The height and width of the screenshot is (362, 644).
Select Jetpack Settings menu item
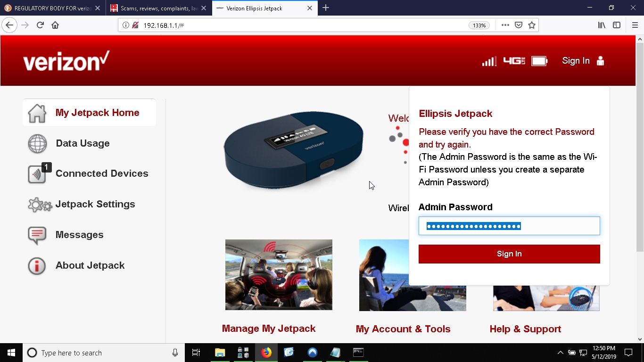(95, 204)
